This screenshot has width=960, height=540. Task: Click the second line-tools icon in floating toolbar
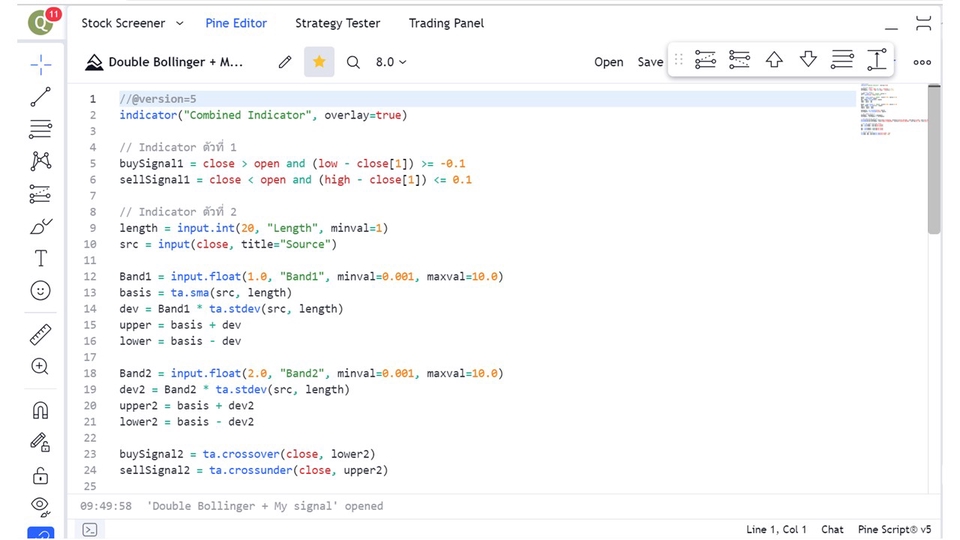tap(740, 59)
